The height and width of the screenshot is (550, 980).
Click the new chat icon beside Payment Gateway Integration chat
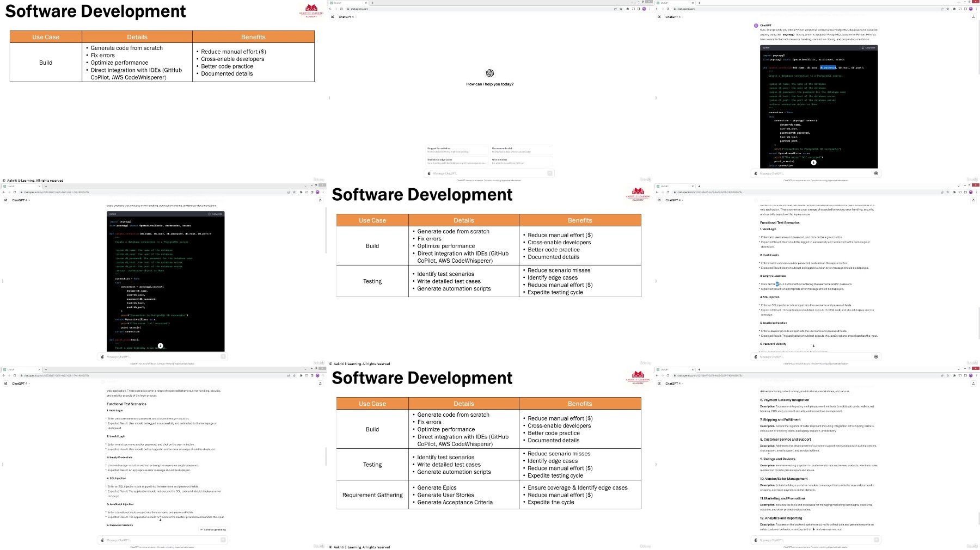click(x=659, y=384)
